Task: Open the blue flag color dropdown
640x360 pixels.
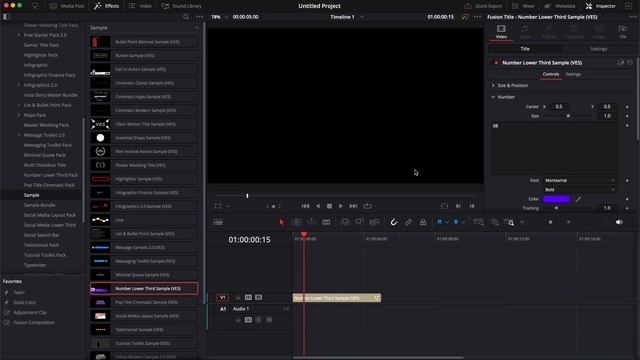Action: click(447, 222)
